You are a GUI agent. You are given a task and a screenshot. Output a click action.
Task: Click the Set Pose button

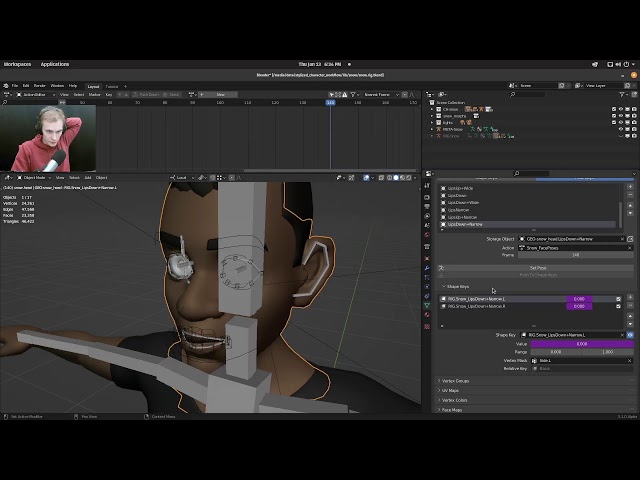coord(536,268)
